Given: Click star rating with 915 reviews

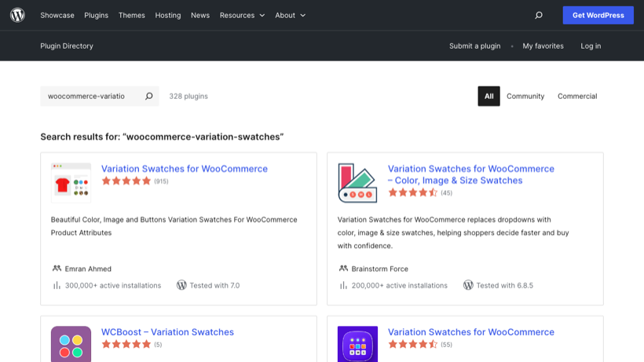Looking at the screenshot, I should pos(126,181).
